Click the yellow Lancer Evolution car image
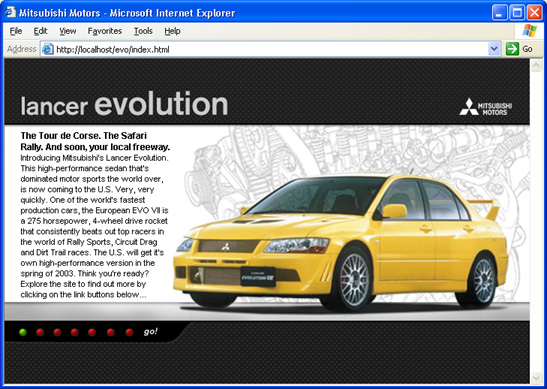 [340, 242]
